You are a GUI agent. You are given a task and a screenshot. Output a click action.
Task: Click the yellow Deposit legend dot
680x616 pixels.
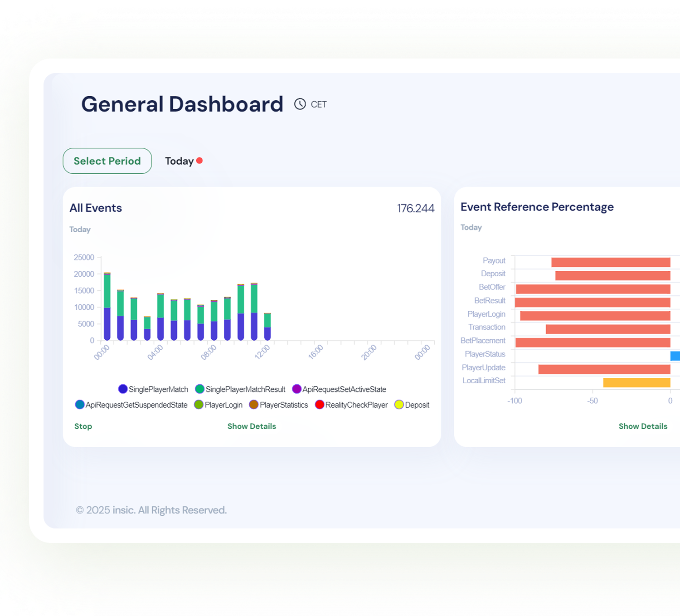click(x=399, y=405)
